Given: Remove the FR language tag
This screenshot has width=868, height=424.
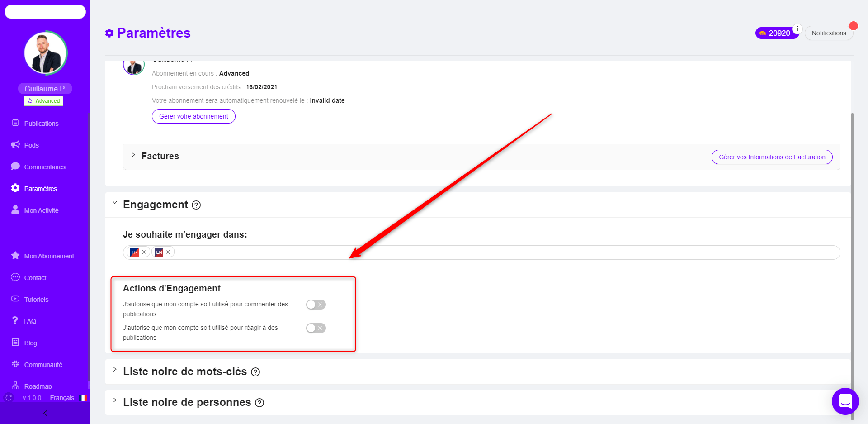Looking at the screenshot, I should point(144,252).
